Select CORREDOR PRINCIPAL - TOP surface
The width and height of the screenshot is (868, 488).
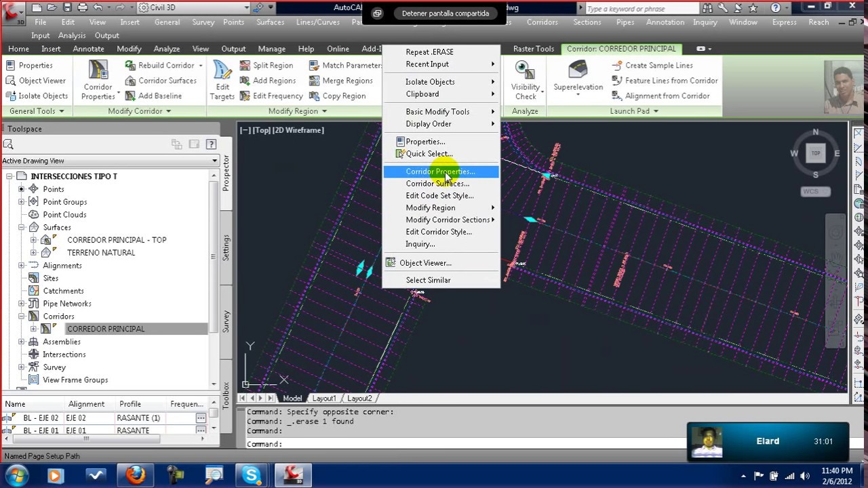coord(117,240)
